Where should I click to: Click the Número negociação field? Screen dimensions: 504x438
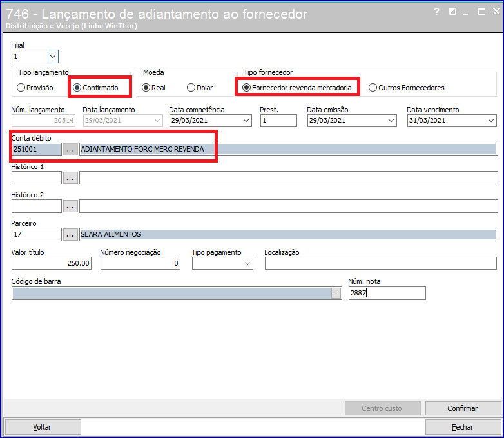[140, 263]
